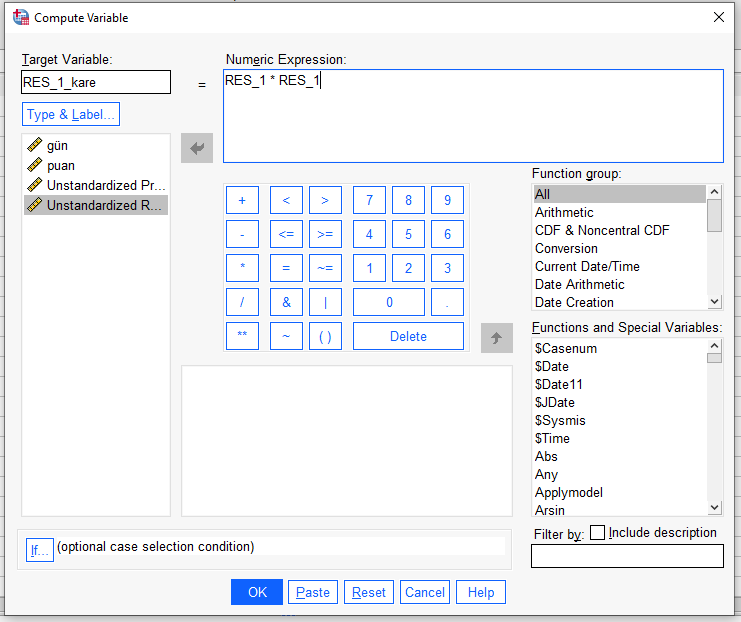Enable the Include description checkbox
741x622 pixels.
tap(598, 533)
